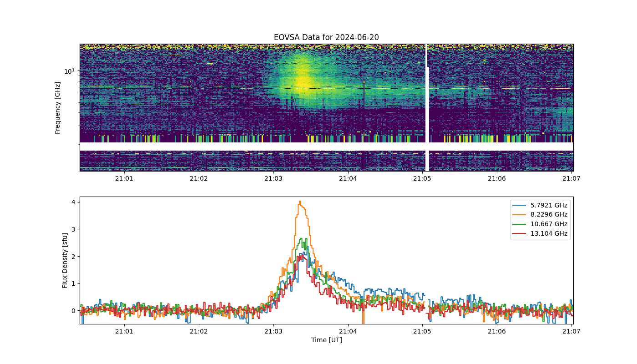Click the 10¹ frequency tick label
This screenshot has width=637, height=364.
click(69, 71)
